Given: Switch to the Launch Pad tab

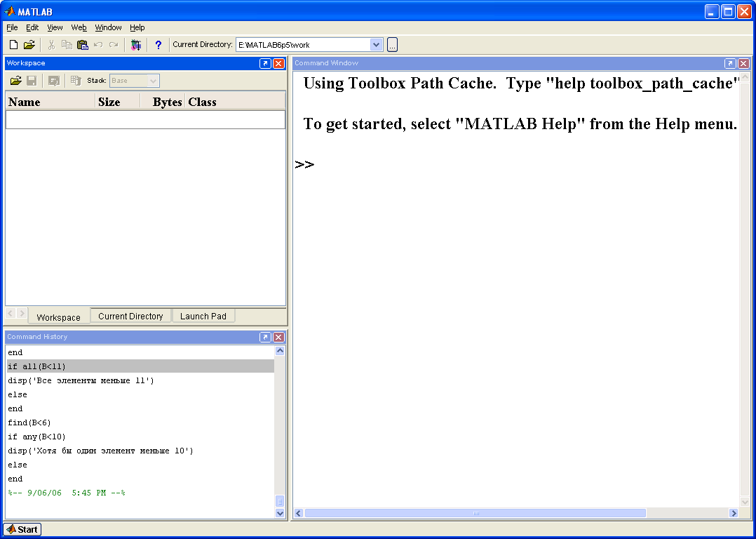Looking at the screenshot, I should [x=203, y=316].
